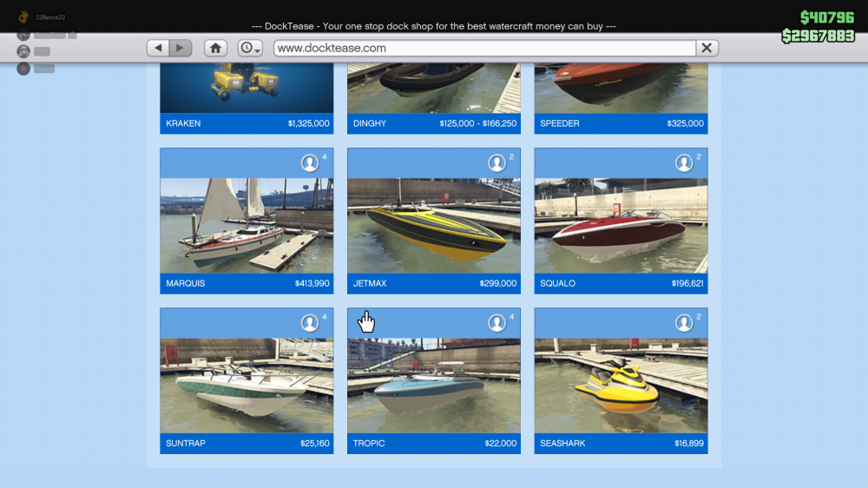Click the www.docktease.com address bar

pos(484,48)
